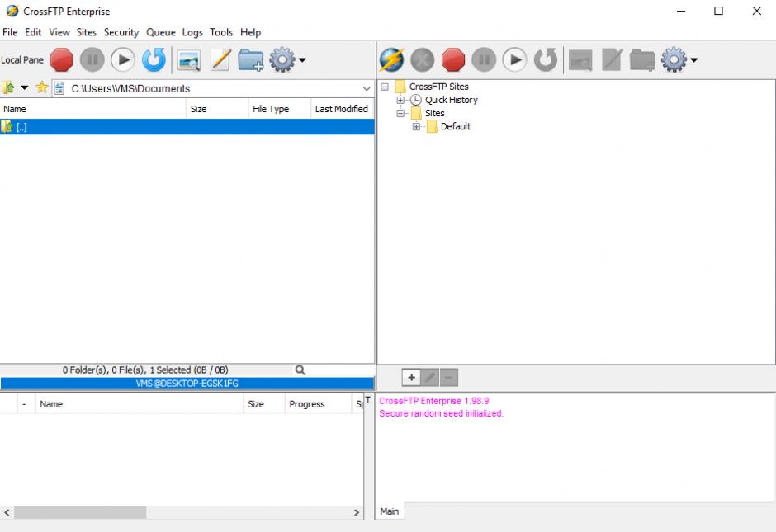Open the View menu
Viewport: 776px width, 532px height.
(59, 32)
